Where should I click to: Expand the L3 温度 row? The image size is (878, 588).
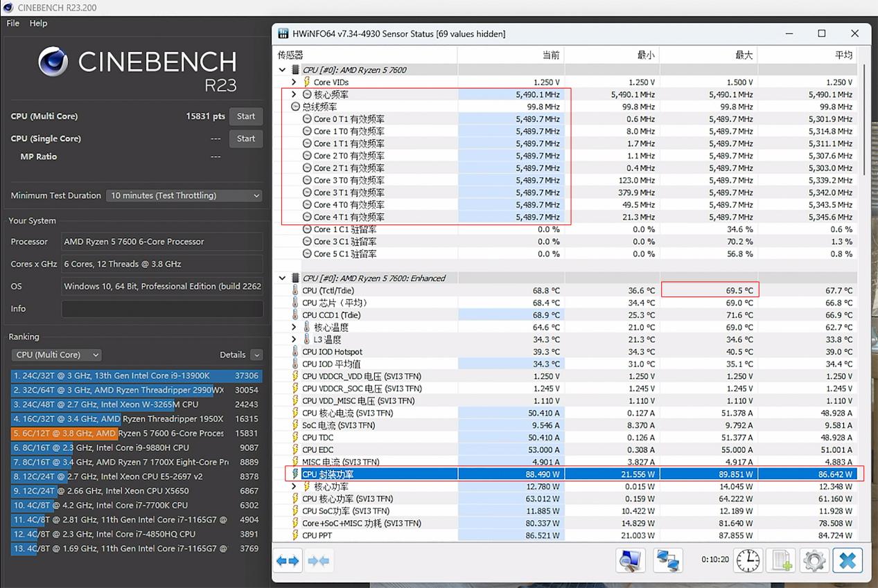point(294,339)
